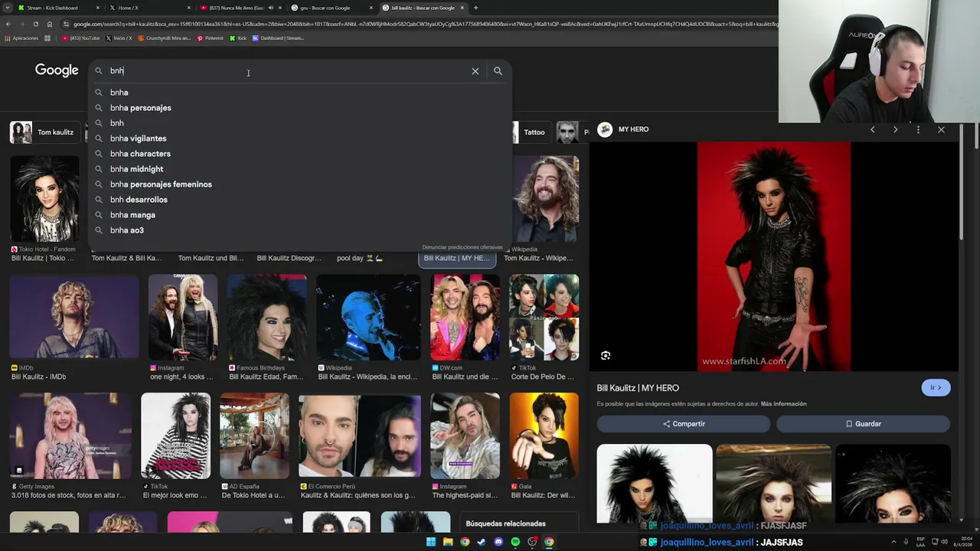This screenshot has height=551, width=980.
Task: Select bill kaulitz Buscar con Google tab
Action: click(x=423, y=8)
